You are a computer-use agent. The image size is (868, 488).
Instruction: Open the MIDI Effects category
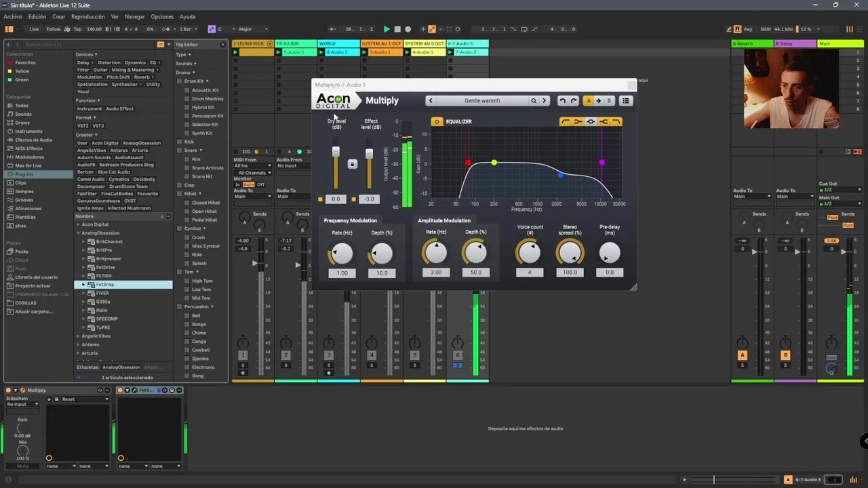pyautogui.click(x=28, y=148)
